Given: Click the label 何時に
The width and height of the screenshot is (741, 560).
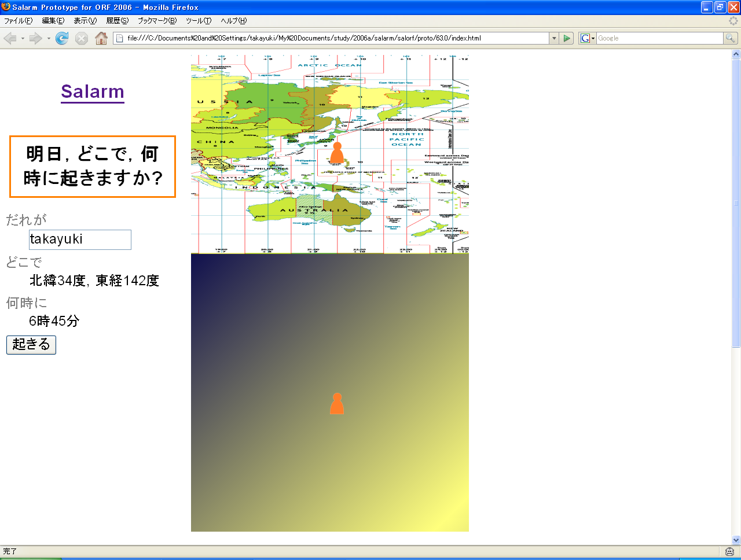Looking at the screenshot, I should [27, 303].
